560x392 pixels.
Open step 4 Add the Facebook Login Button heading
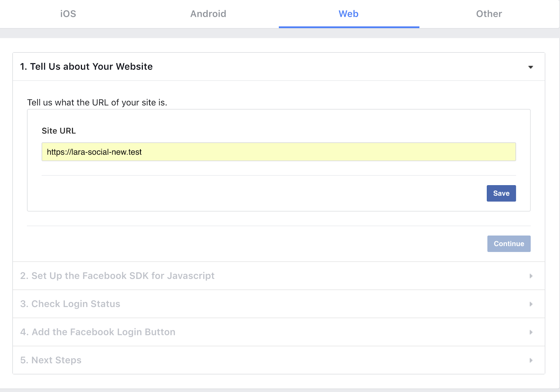(98, 332)
